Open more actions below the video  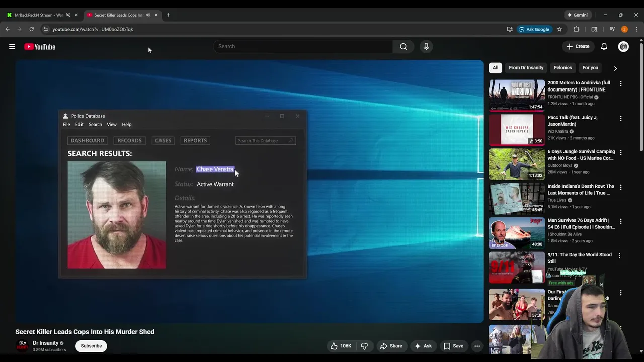(x=477, y=346)
